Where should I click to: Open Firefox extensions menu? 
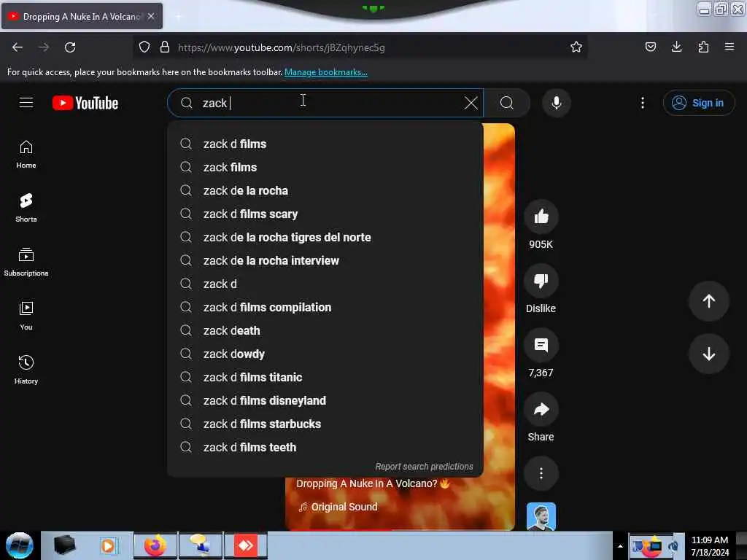click(703, 47)
